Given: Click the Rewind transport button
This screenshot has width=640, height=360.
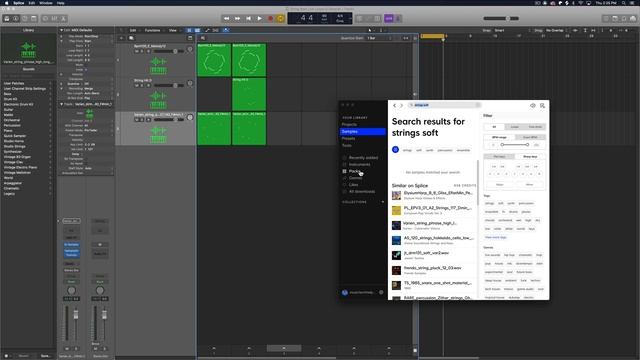Looking at the screenshot, I should coord(227,18).
